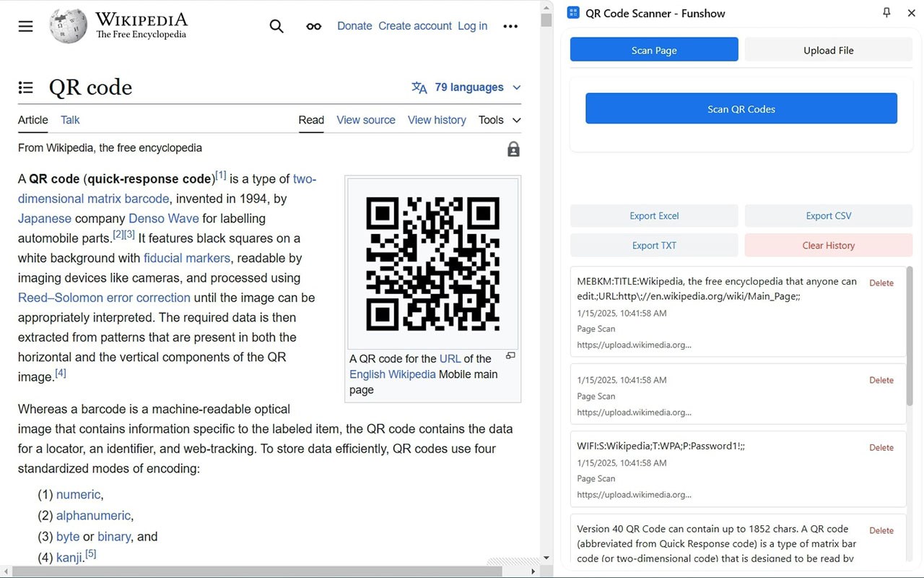Click the scroll-down arrow of page scrollbar
The image size is (924, 578).
pos(546,558)
